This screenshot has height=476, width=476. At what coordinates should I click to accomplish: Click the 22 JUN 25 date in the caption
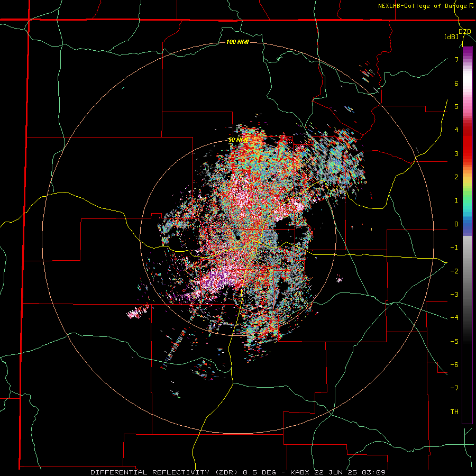click(x=335, y=472)
